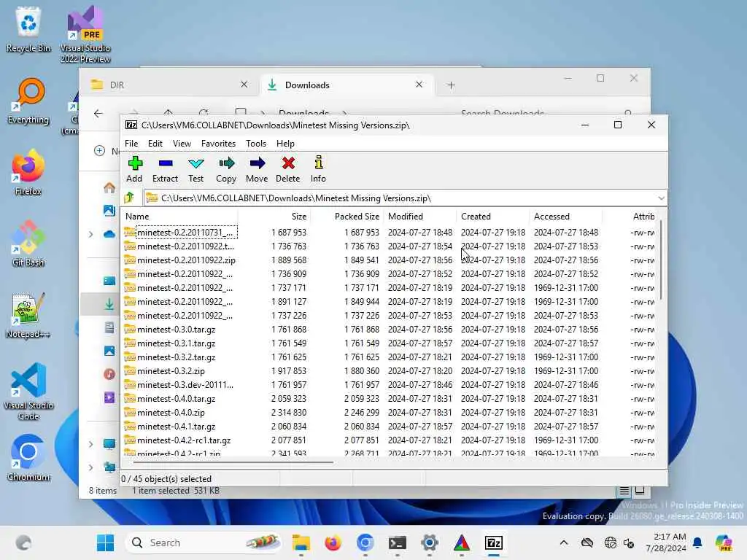Click the 7-Zip horizontal scrollbar thumb
This screenshot has height=560, width=747.
point(233,462)
